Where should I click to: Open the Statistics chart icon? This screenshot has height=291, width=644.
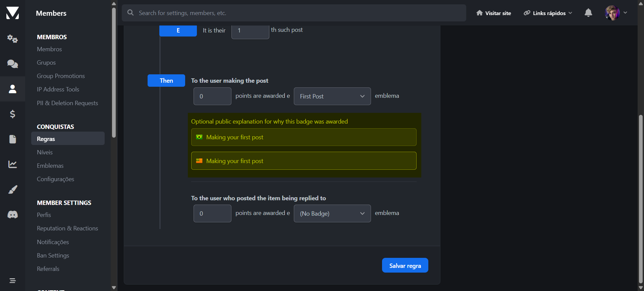(12, 164)
